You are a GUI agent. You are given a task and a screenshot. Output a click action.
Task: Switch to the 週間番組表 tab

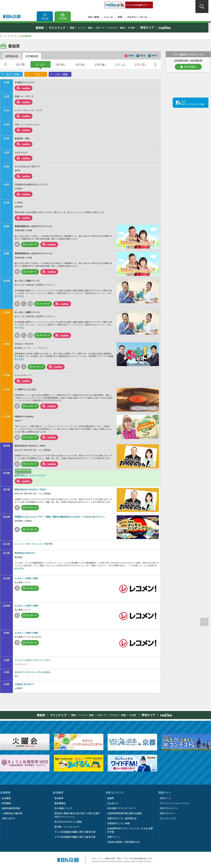(12, 56)
